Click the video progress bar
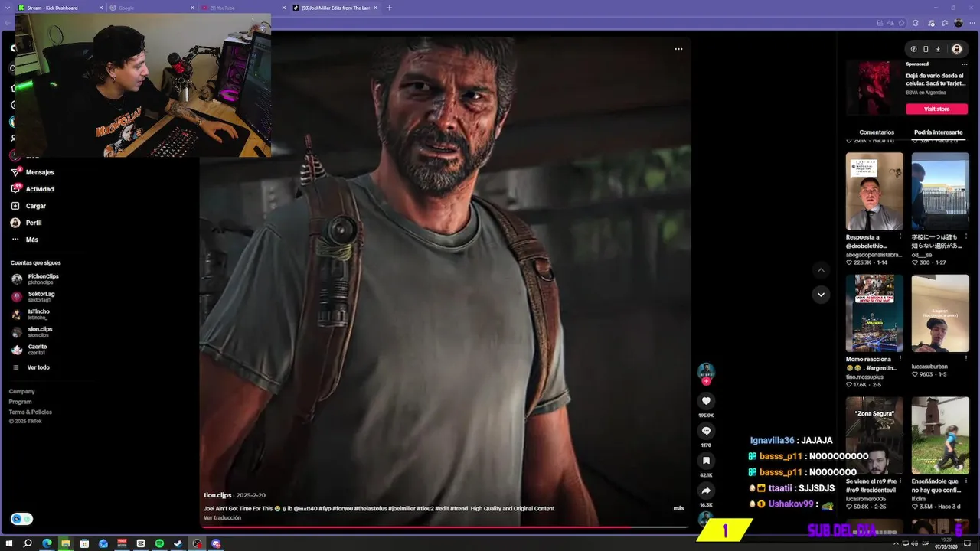 tap(445, 527)
